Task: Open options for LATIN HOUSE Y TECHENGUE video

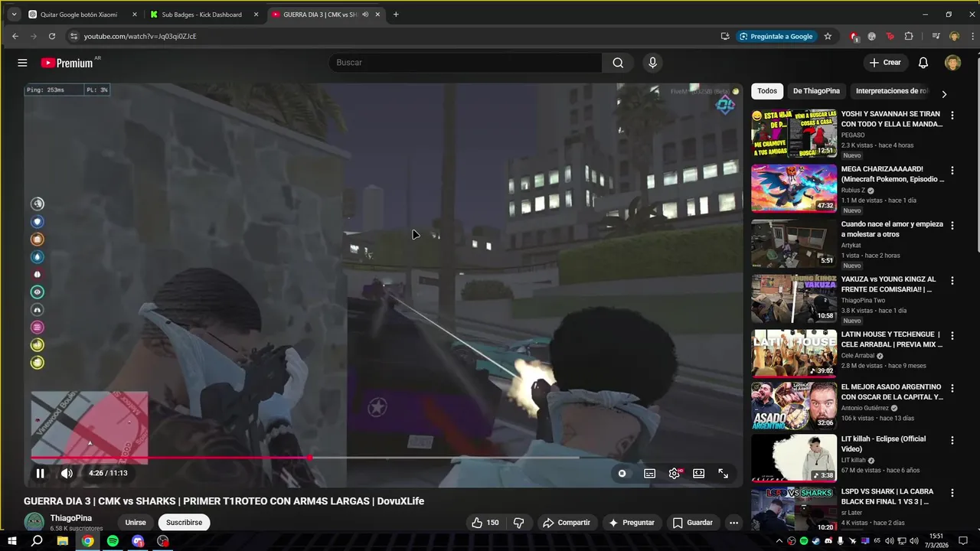Action: pos(952,336)
